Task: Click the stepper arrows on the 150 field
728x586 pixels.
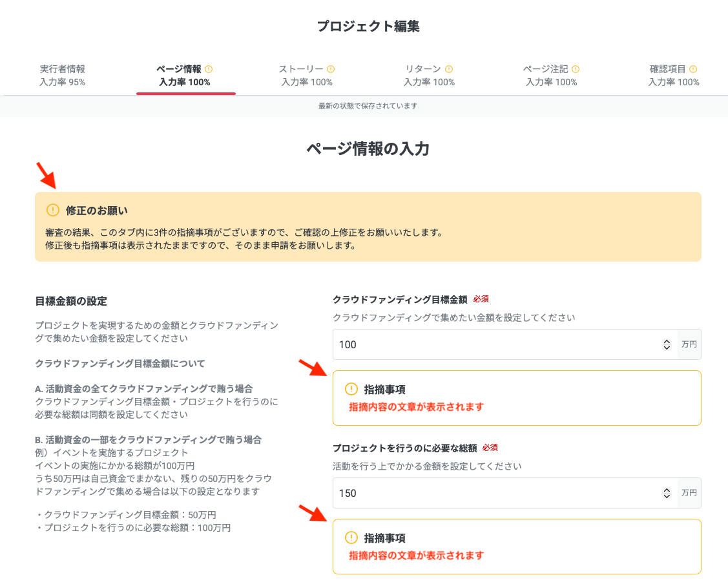Action: click(x=667, y=493)
